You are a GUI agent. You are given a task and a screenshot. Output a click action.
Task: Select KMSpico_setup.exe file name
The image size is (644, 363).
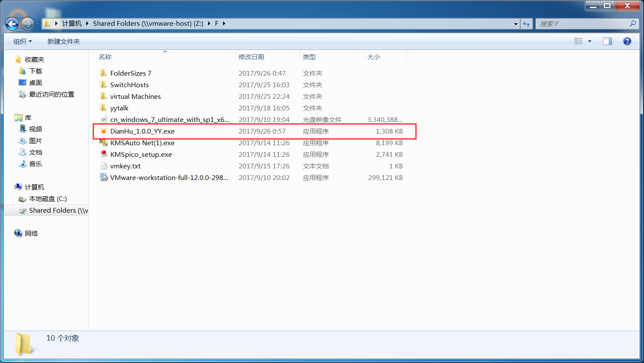pos(141,154)
